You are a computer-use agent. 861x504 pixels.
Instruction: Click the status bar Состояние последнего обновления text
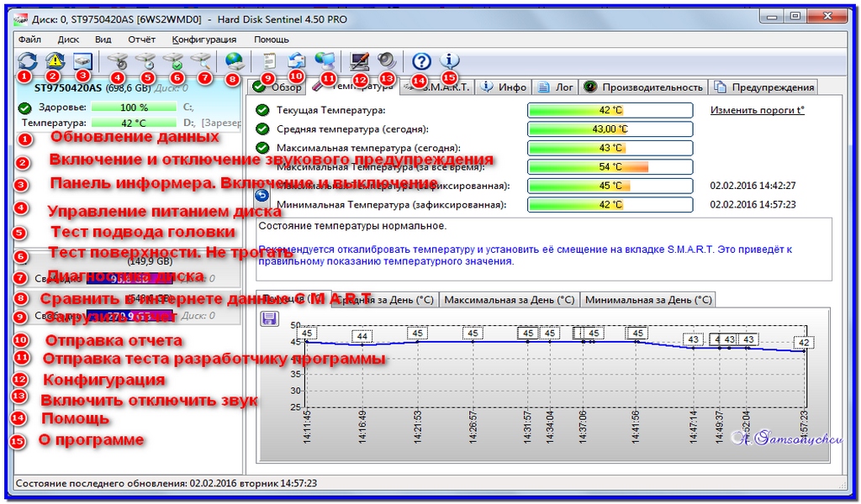(166, 483)
